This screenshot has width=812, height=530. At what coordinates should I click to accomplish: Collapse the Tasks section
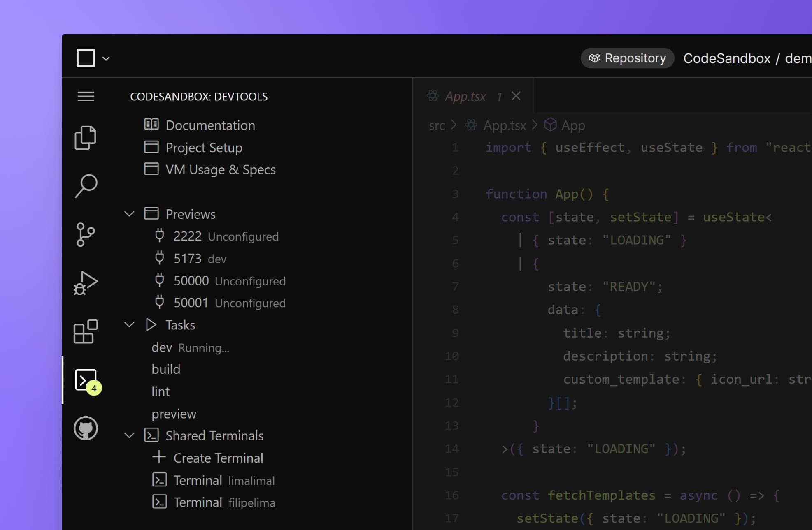[x=129, y=324]
